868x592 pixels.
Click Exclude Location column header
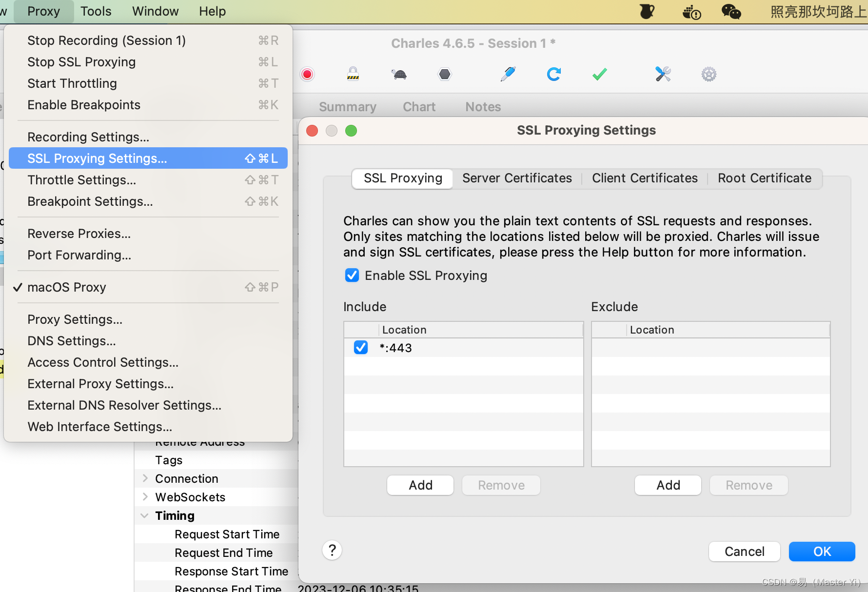pos(728,330)
